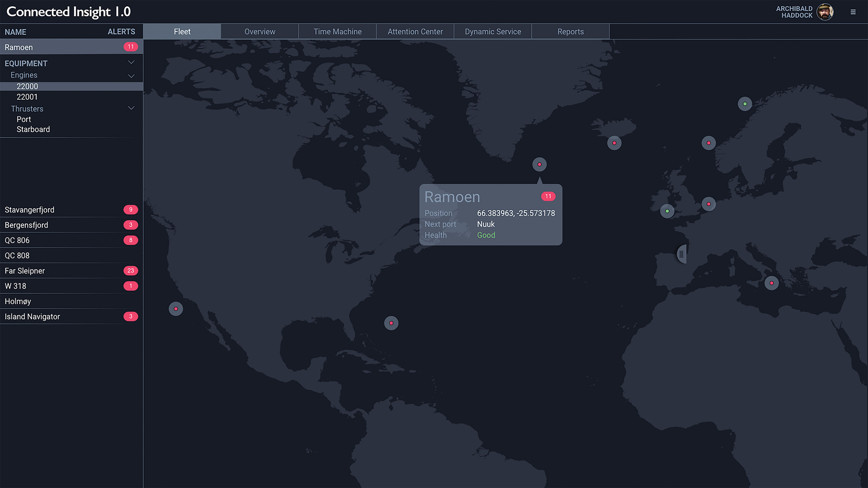This screenshot has height=488, width=868.
Task: Open the Time Machine tab
Action: pyautogui.click(x=337, y=31)
